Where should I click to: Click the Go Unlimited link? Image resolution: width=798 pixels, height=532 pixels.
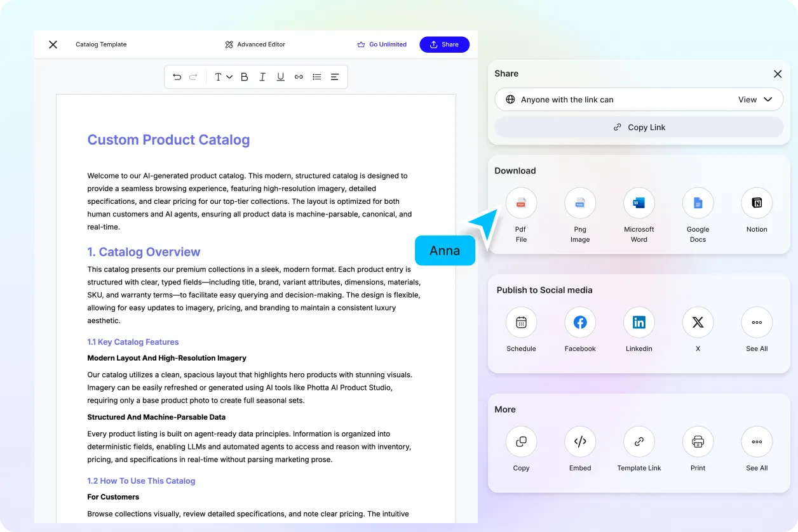(x=382, y=44)
